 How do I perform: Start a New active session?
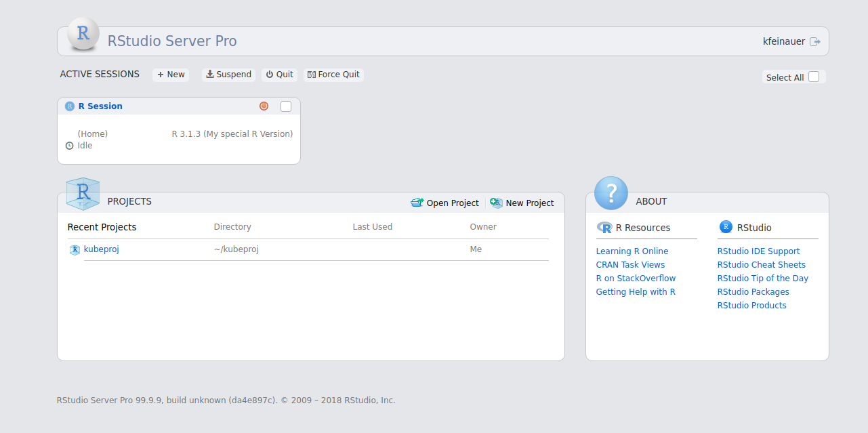[x=171, y=75]
